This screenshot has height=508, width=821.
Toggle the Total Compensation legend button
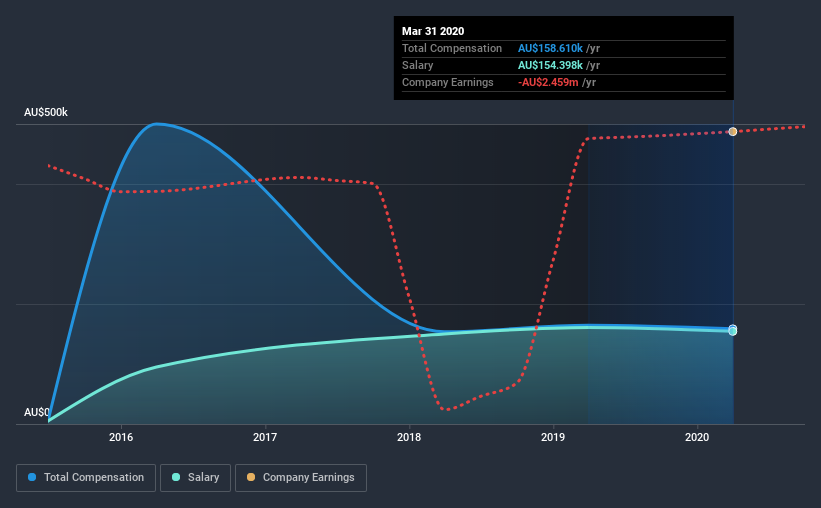coord(86,478)
